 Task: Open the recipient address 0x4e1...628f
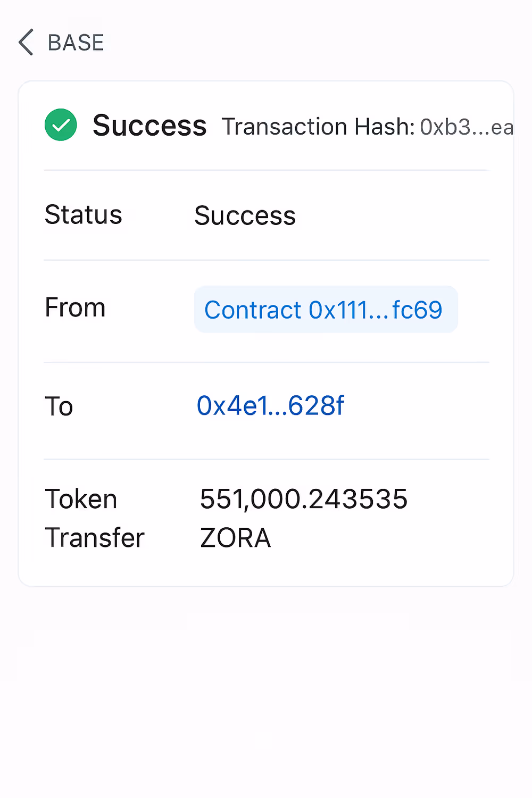[x=270, y=406]
